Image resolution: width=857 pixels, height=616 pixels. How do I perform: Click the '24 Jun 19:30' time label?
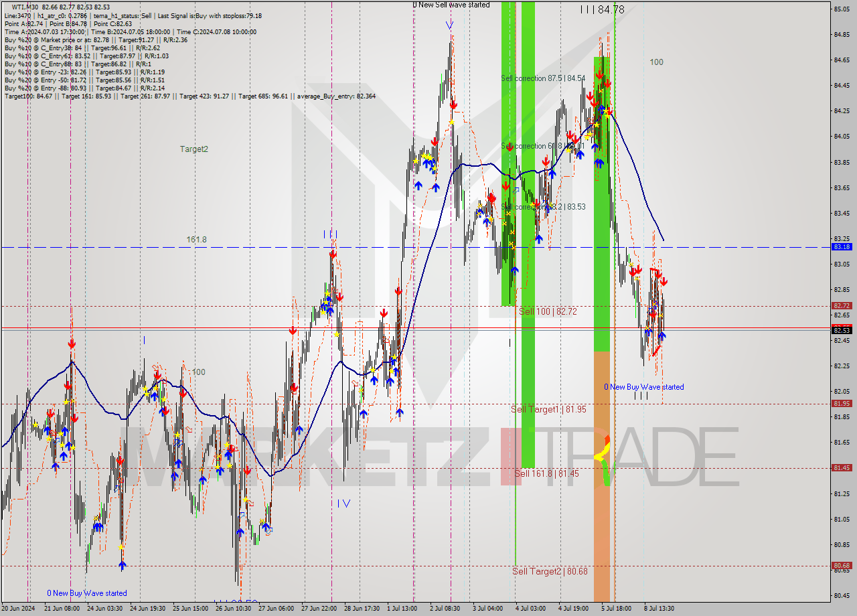148,609
